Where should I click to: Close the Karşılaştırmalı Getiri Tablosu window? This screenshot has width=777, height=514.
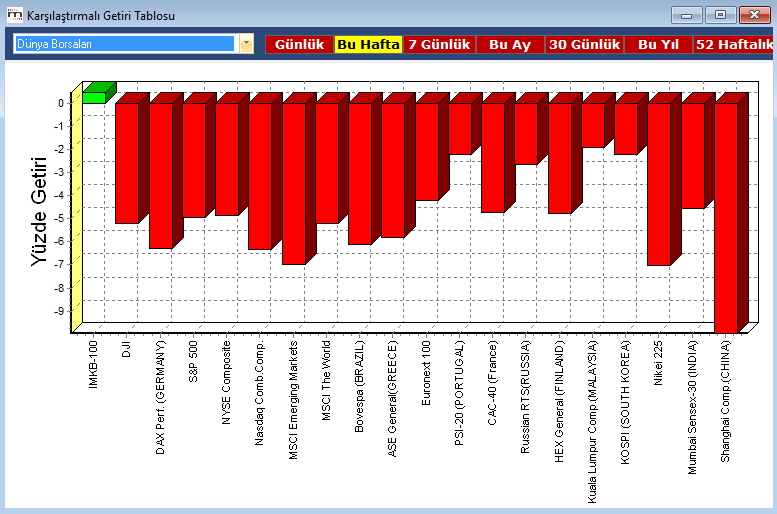pos(753,15)
